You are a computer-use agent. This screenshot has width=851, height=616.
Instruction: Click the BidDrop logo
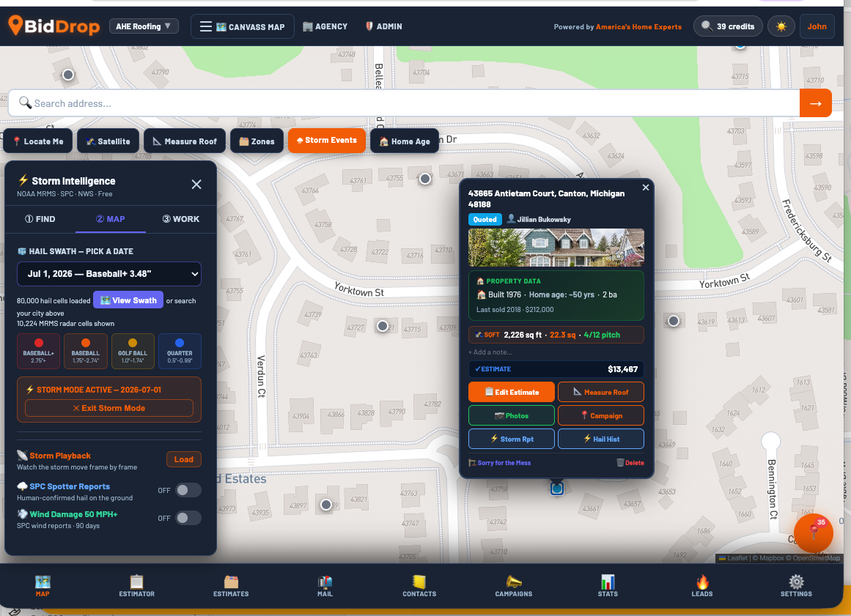click(x=54, y=26)
